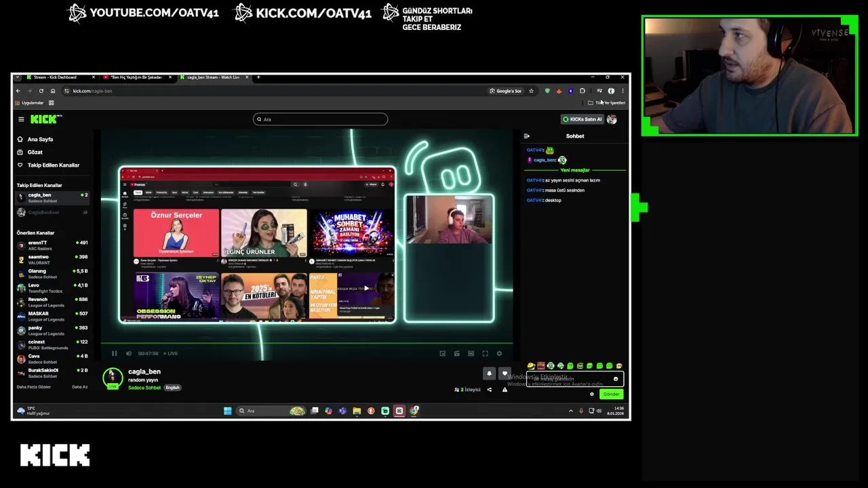This screenshot has width=868, height=488.
Task: Click the English language tag
Action: pyautogui.click(x=172, y=388)
